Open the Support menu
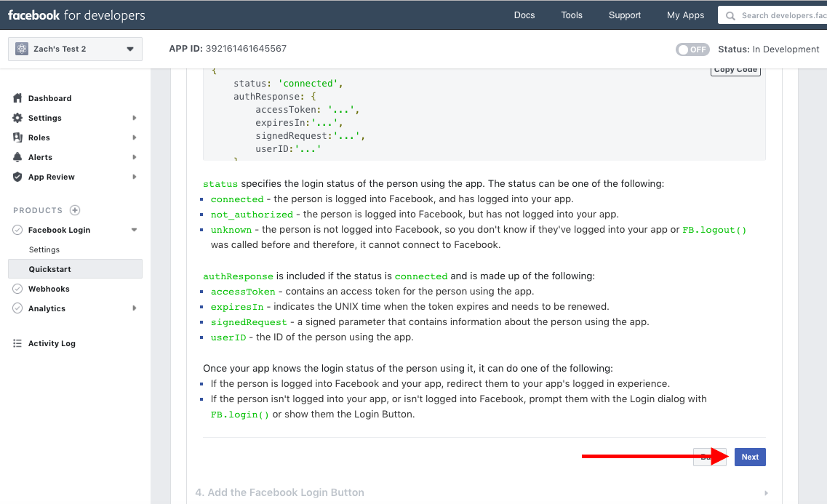Image resolution: width=827 pixels, height=504 pixels. tap(625, 15)
